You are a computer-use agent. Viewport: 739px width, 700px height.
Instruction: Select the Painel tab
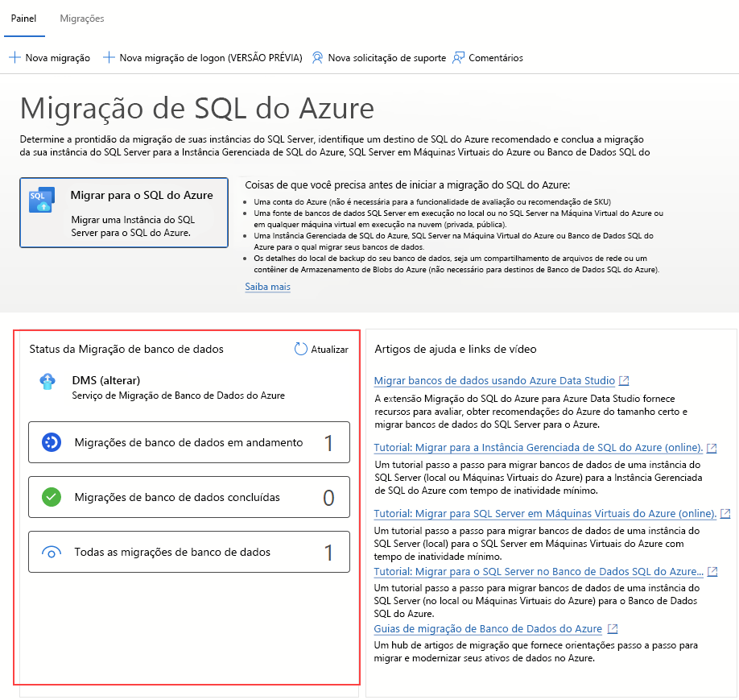(24, 18)
